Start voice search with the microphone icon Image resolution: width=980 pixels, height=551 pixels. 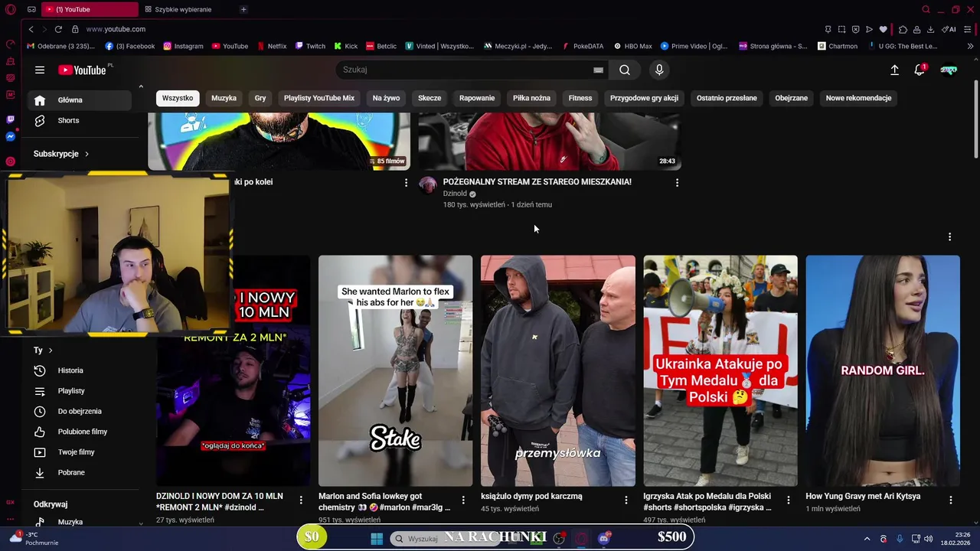(659, 70)
